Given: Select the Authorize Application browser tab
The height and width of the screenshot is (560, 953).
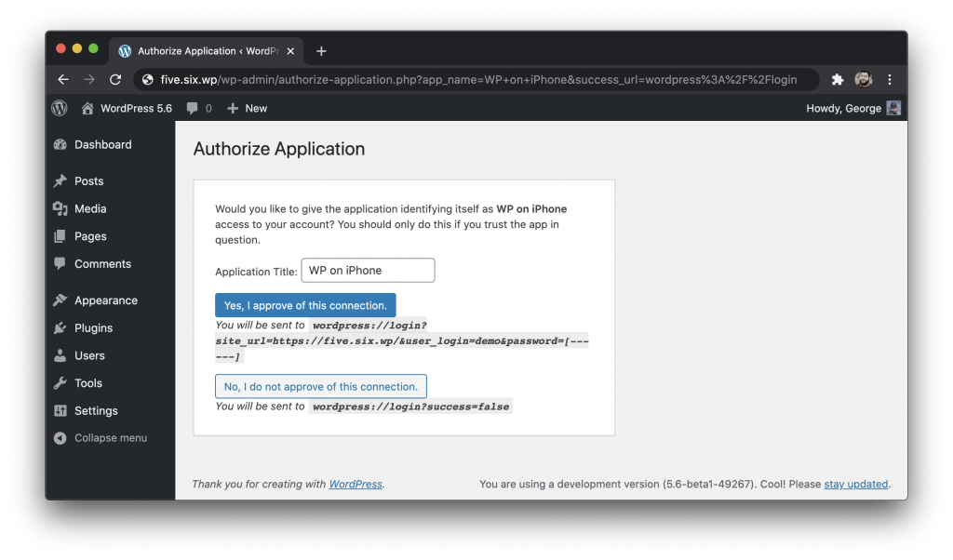Looking at the screenshot, I should tap(207, 51).
